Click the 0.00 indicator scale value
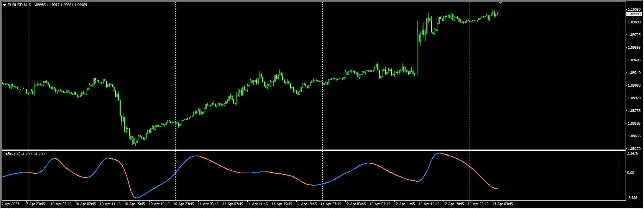Viewport: 644px width, 209px height. click(631, 173)
